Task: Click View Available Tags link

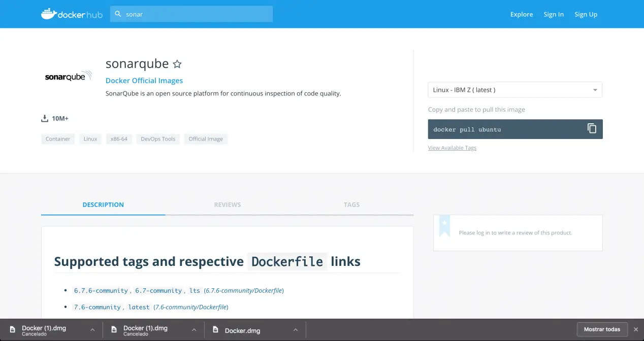Action: pos(452,148)
